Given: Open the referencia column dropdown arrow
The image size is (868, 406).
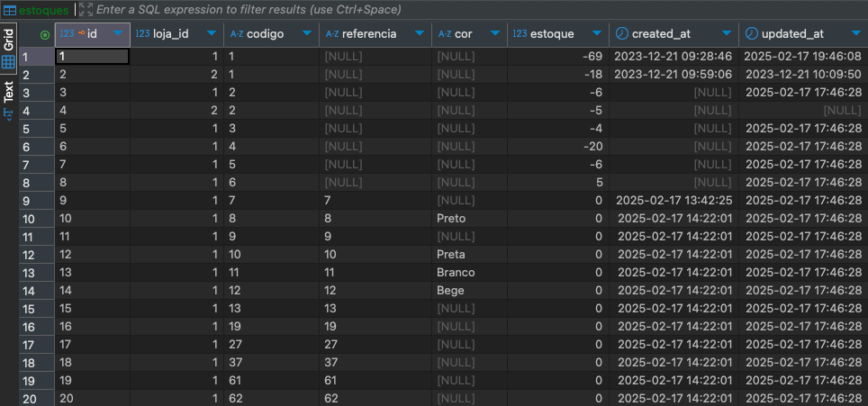Looking at the screenshot, I should pyautogui.click(x=419, y=34).
